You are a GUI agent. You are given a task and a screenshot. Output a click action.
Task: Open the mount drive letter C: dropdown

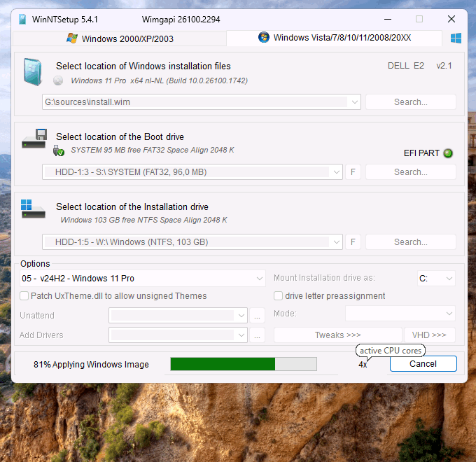click(x=436, y=278)
